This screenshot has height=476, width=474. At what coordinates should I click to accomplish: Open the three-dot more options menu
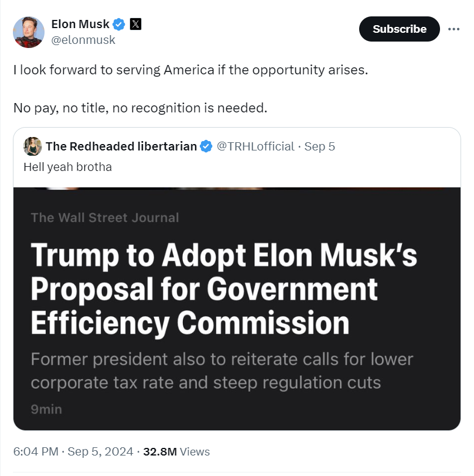[x=453, y=29]
